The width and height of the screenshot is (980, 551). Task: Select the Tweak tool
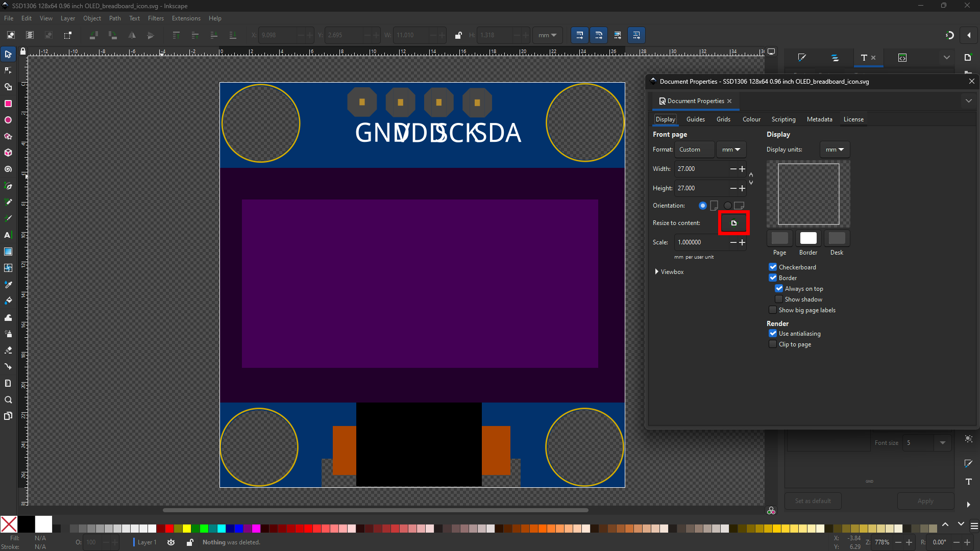[8, 317]
